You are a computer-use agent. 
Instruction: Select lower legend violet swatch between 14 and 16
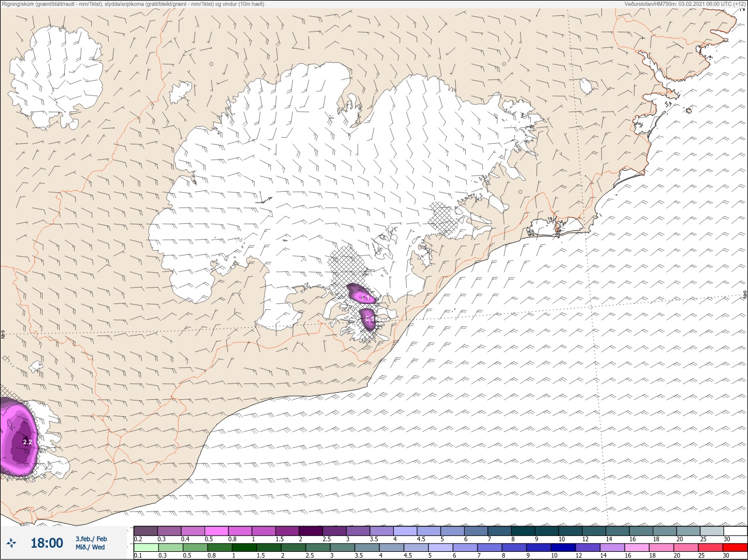pos(612,548)
